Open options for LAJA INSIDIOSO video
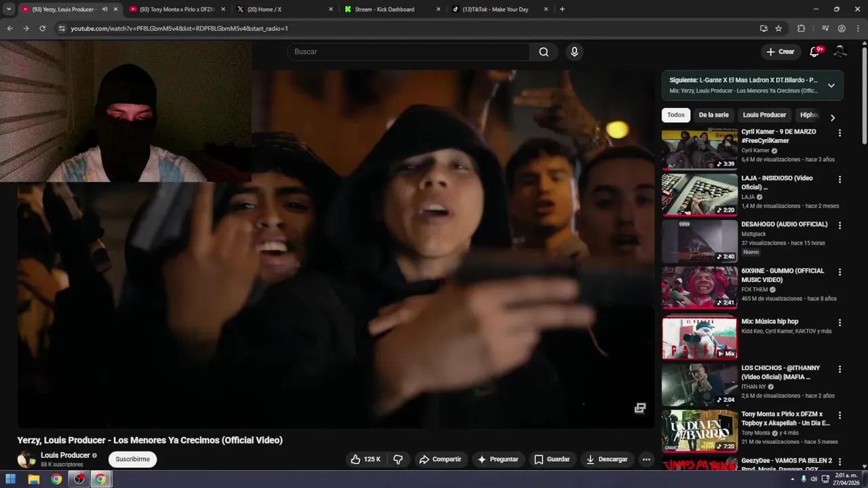 [x=840, y=180]
